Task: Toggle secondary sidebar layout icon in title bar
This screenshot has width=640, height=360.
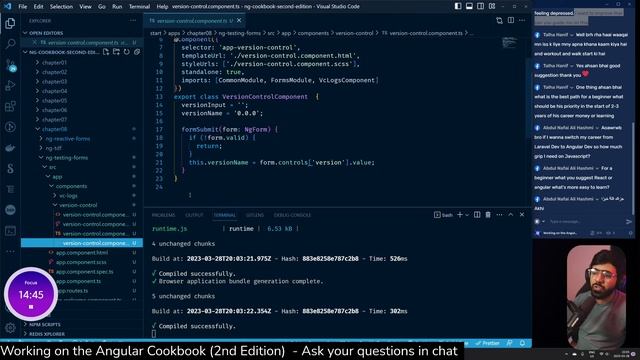Action: point(480,6)
